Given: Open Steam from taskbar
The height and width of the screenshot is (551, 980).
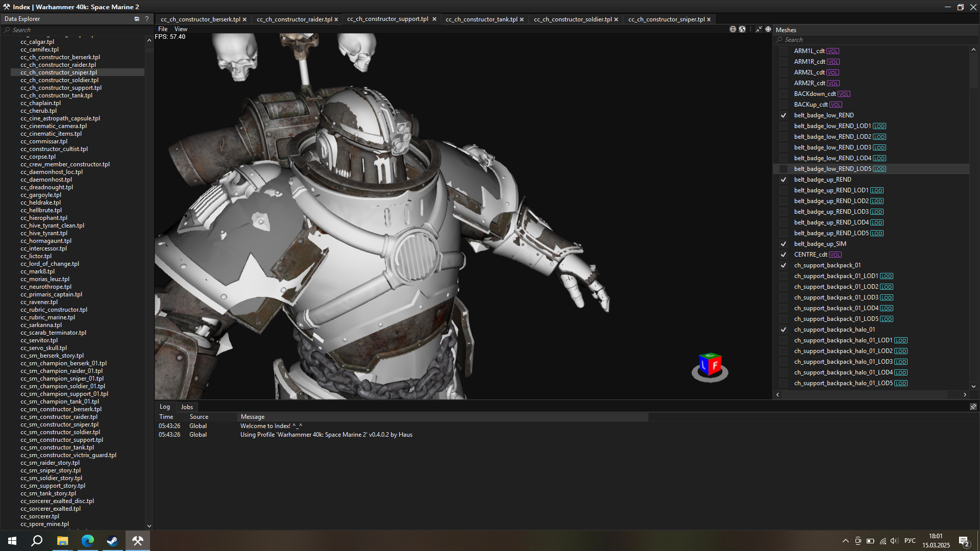Looking at the screenshot, I should (112, 541).
